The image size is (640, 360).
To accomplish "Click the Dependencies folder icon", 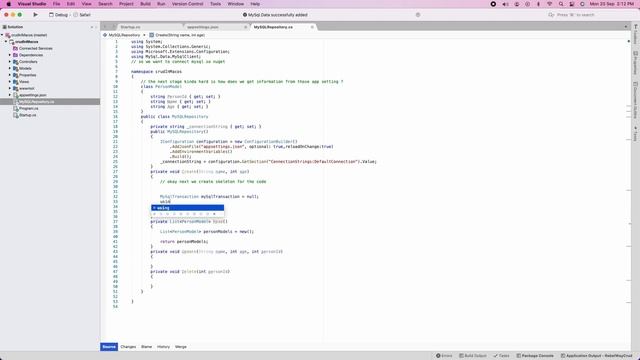I will point(16,55).
